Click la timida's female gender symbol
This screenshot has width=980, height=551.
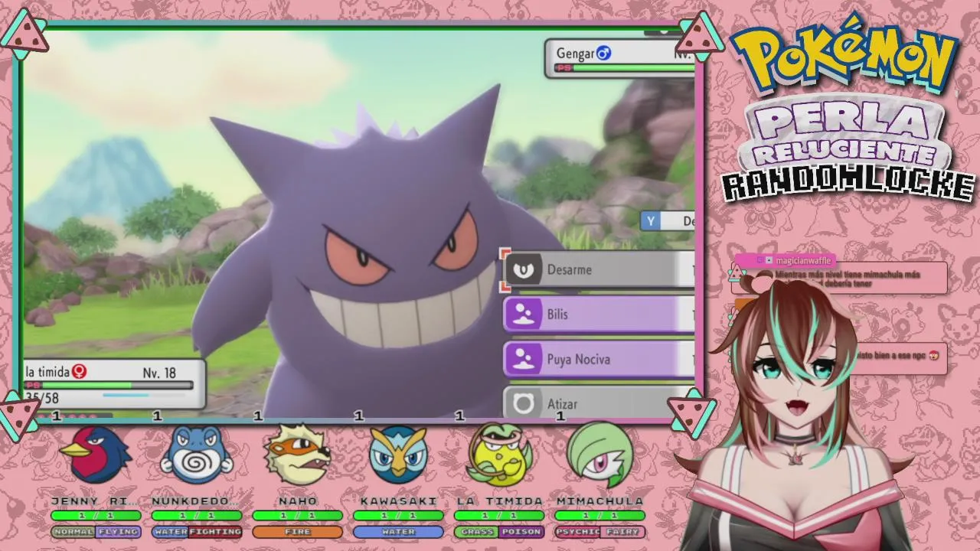click(79, 372)
